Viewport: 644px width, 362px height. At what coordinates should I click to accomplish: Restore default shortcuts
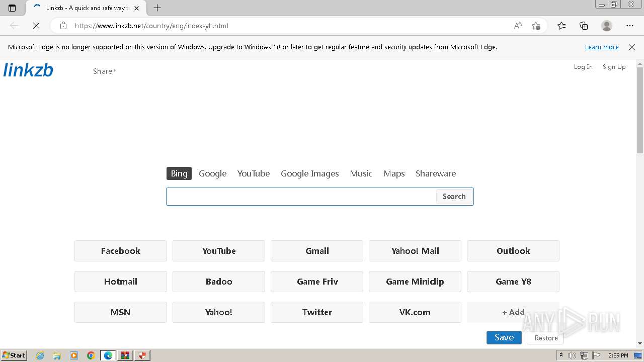tap(546, 338)
